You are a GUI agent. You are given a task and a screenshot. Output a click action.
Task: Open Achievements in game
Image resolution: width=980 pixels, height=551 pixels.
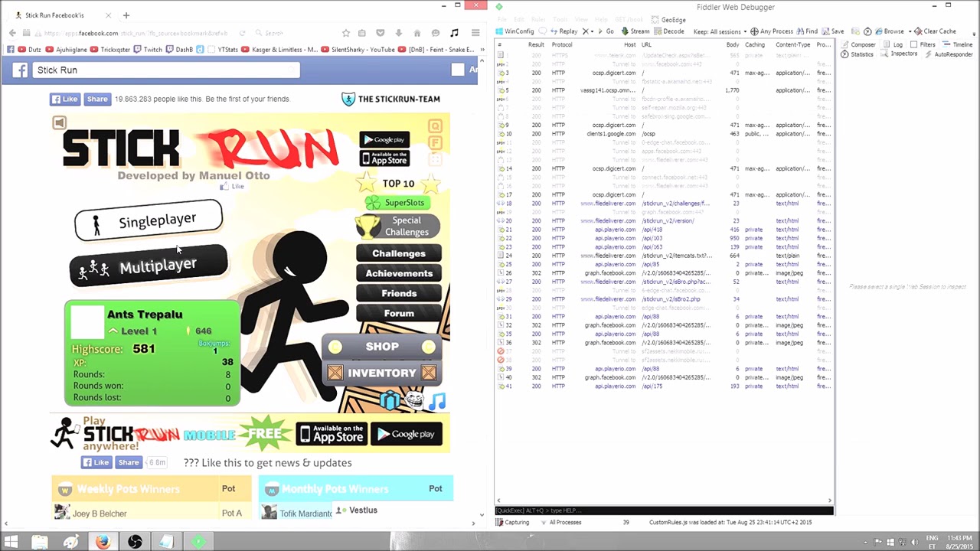[x=399, y=273]
